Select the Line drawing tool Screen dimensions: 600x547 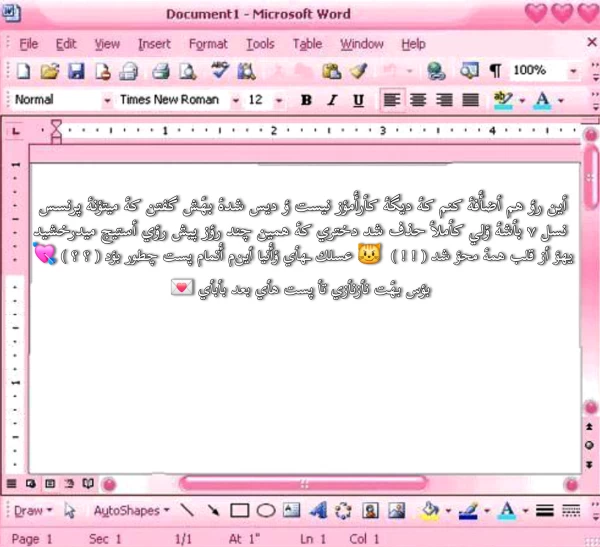[187, 510]
